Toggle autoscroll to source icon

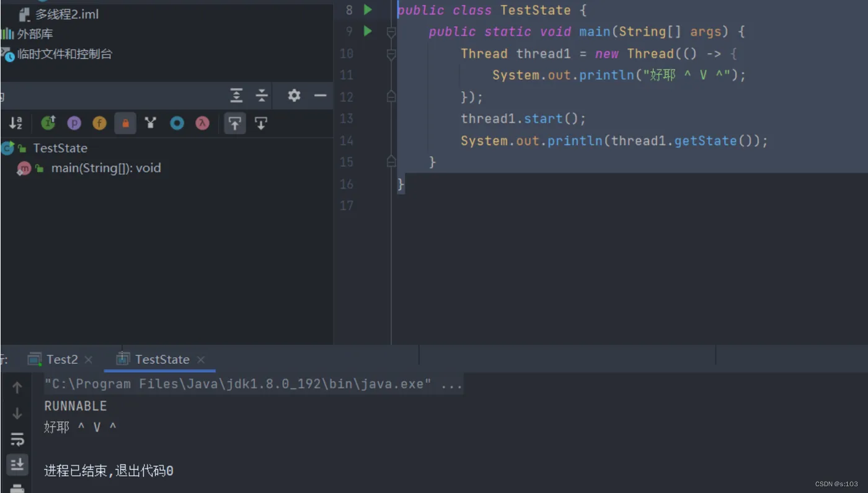coord(234,123)
